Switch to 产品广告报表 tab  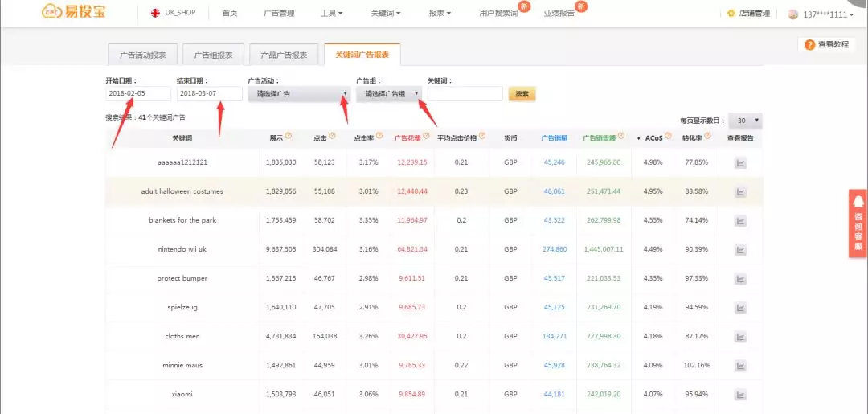tap(283, 55)
